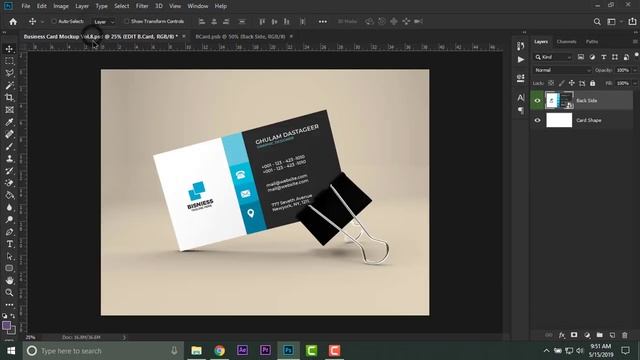Select the Move tool

[9, 49]
